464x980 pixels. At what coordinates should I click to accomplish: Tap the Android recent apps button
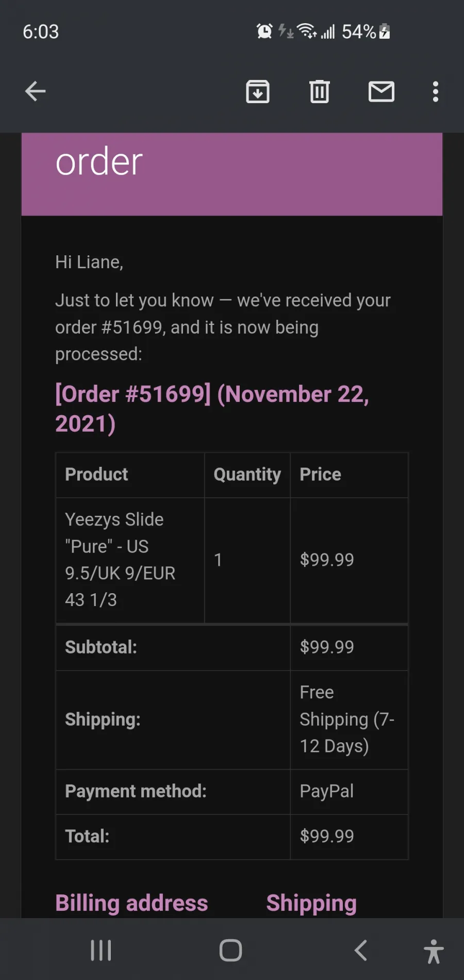[101, 950]
